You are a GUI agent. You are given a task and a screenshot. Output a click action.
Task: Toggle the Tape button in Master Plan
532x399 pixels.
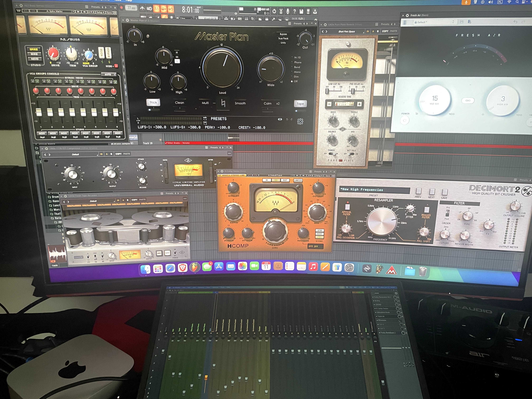coord(300,104)
